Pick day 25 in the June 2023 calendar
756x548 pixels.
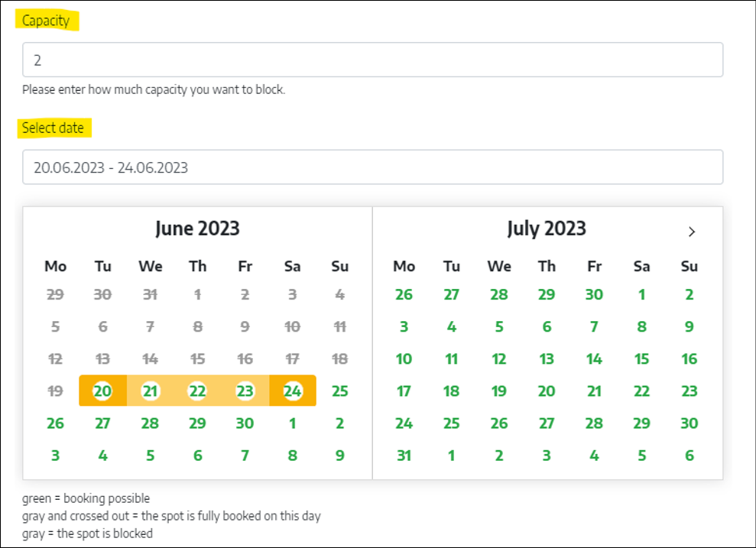coord(340,391)
